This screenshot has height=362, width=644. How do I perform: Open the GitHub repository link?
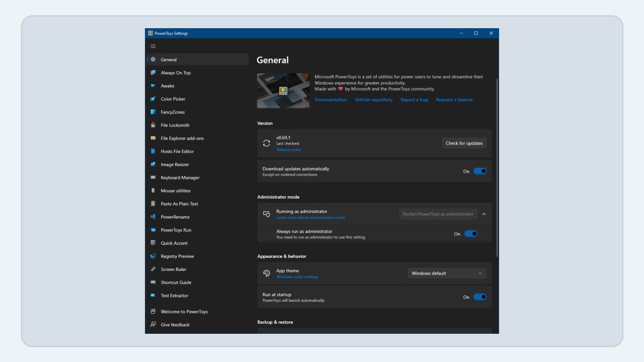click(x=374, y=100)
